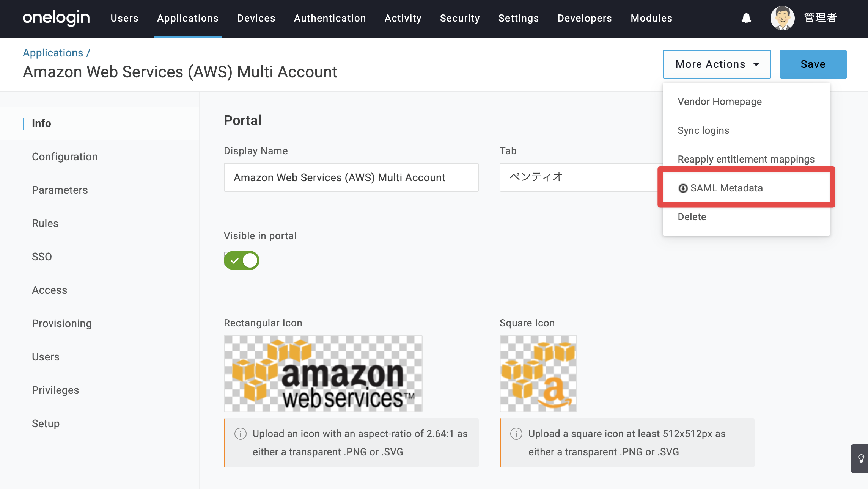Screen dimensions: 868x489
Task: Click the 管理者 username label
Action: click(x=821, y=18)
